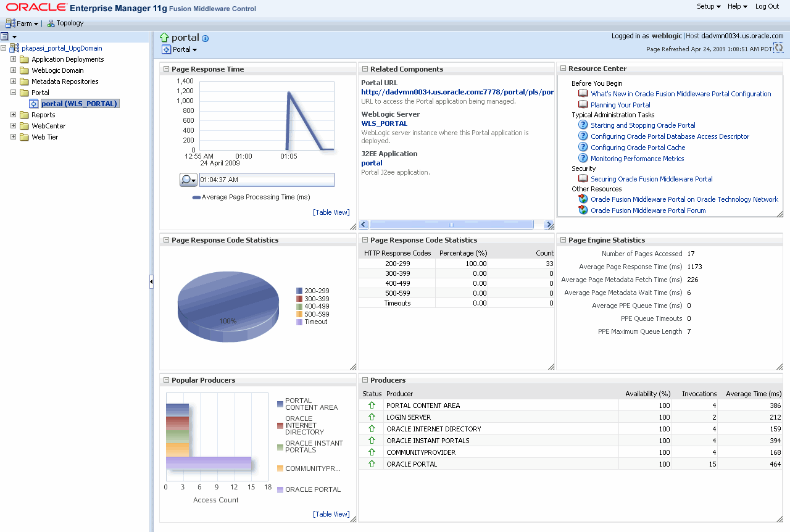Click the Reports folder icon
Image resolution: width=790 pixels, height=532 pixels.
pyautogui.click(x=25, y=115)
